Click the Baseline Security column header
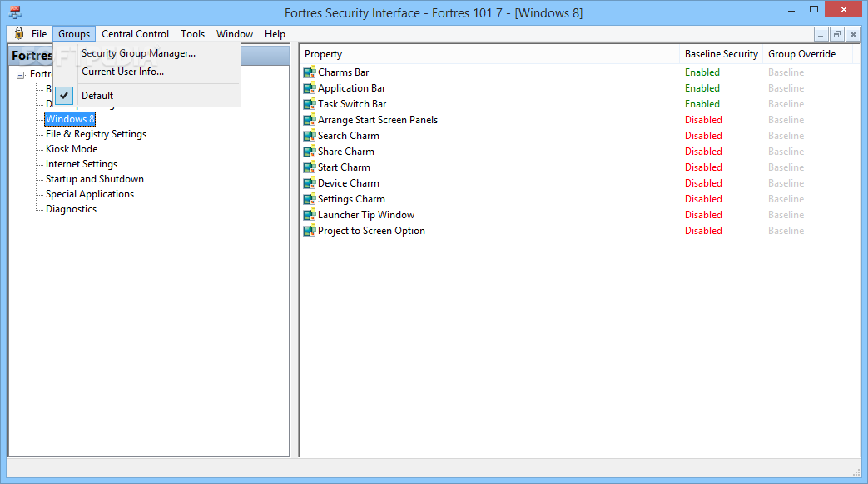 721,54
